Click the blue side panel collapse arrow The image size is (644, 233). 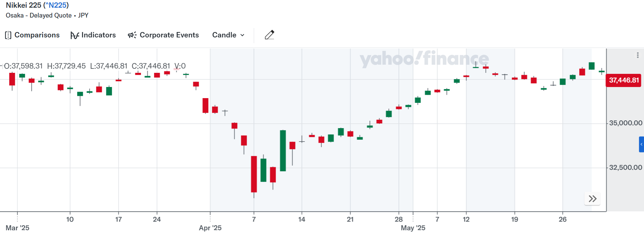[x=641, y=144]
